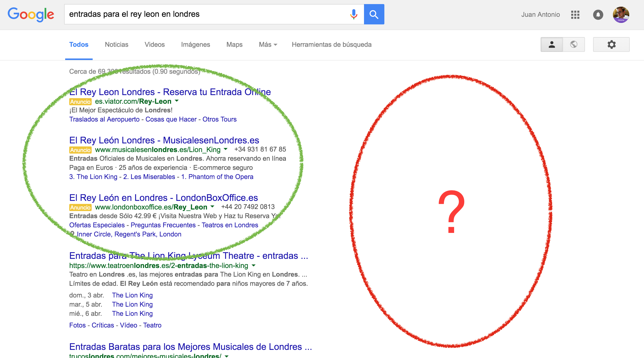Open Teatros en Londres sitelink
This screenshot has width=644, height=358.
coord(230,225)
